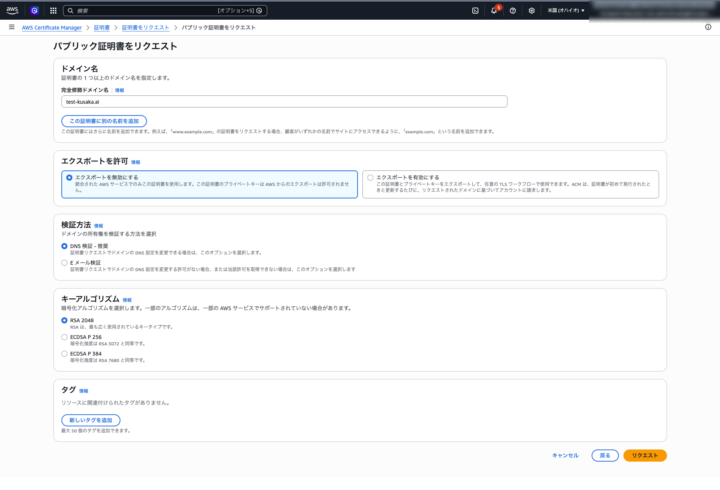Viewport: 720px width, 490px height.
Task: Click the この証明書に別の名前を追加 button
Action: tap(104, 120)
